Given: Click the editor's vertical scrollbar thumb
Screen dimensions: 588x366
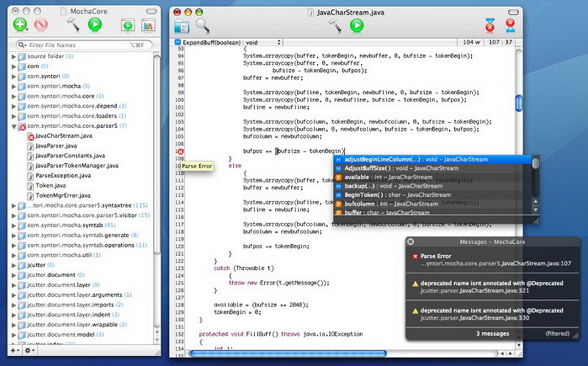Looking at the screenshot, I should pos(519,103).
